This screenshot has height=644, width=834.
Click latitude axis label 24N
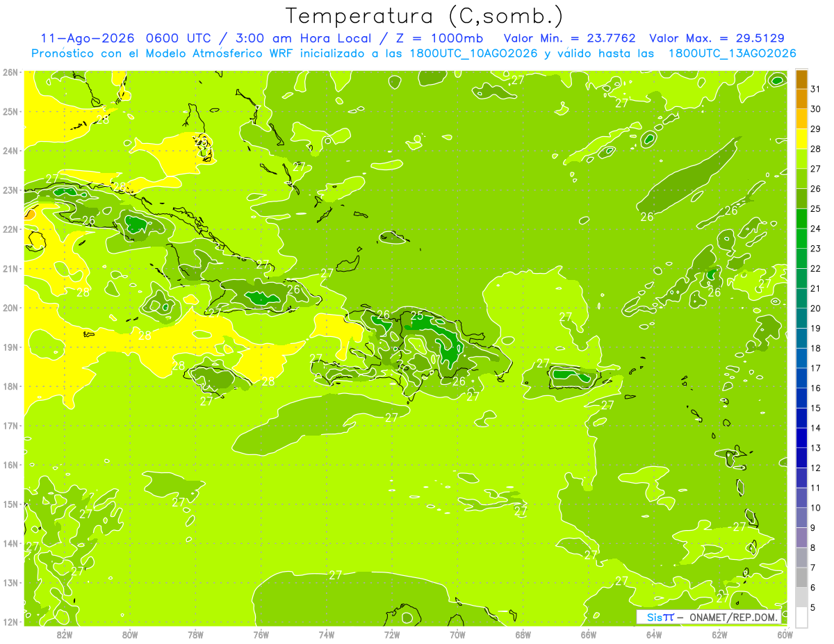click(10, 151)
